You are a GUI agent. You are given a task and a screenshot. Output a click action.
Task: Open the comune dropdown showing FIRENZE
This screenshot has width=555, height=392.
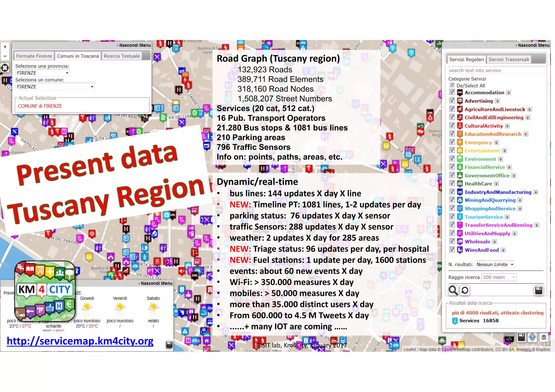pyautogui.click(x=55, y=87)
